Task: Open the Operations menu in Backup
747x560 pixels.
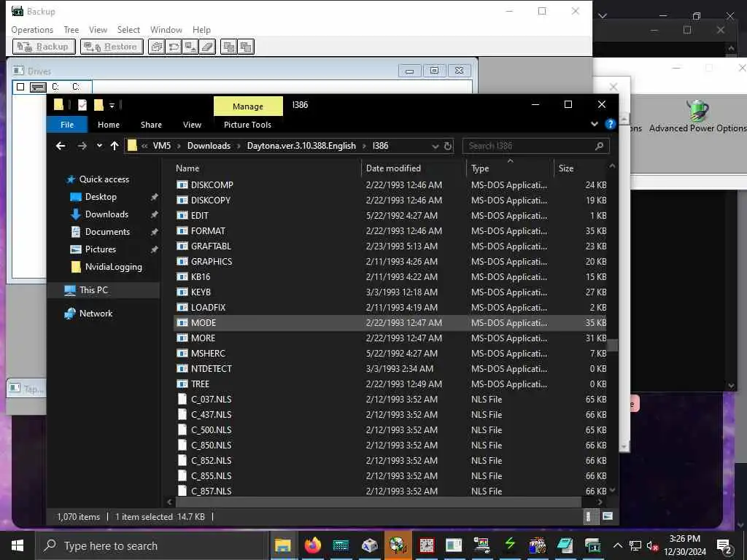Action: (x=32, y=29)
